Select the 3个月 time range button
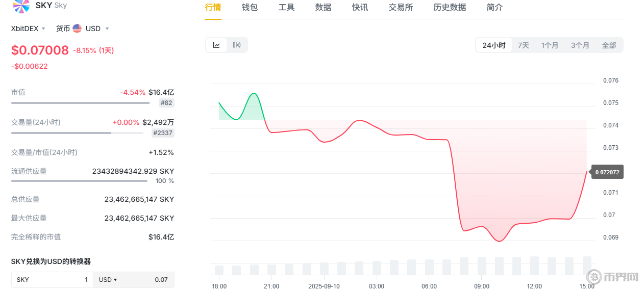Image resolution: width=644 pixels, height=291 pixels. click(580, 45)
